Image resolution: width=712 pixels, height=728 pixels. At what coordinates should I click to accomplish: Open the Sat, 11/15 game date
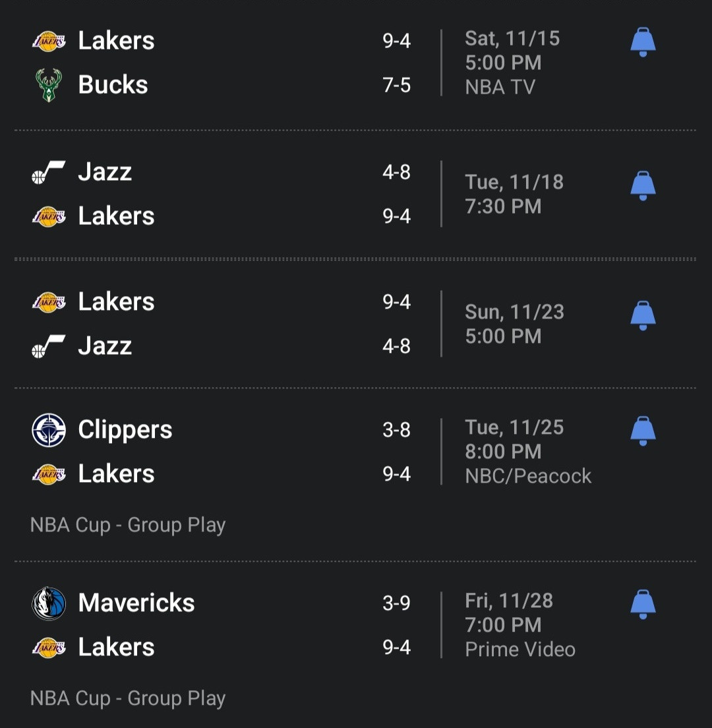[512, 38]
